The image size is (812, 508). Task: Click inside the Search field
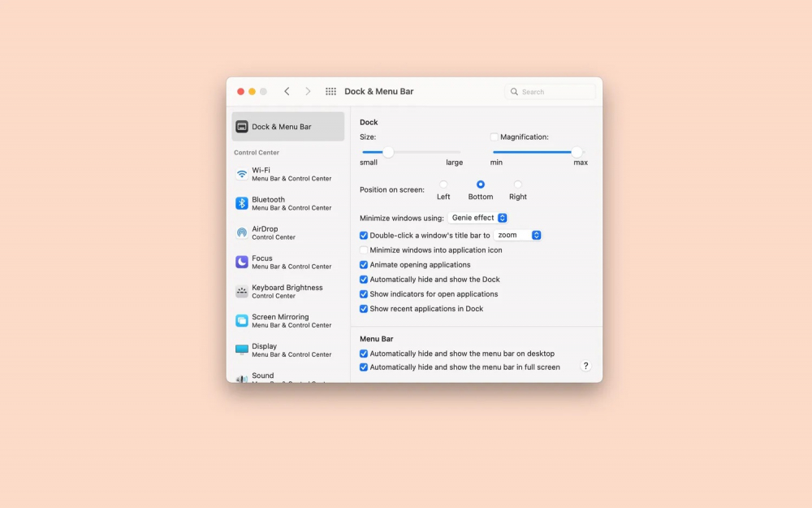coord(551,91)
